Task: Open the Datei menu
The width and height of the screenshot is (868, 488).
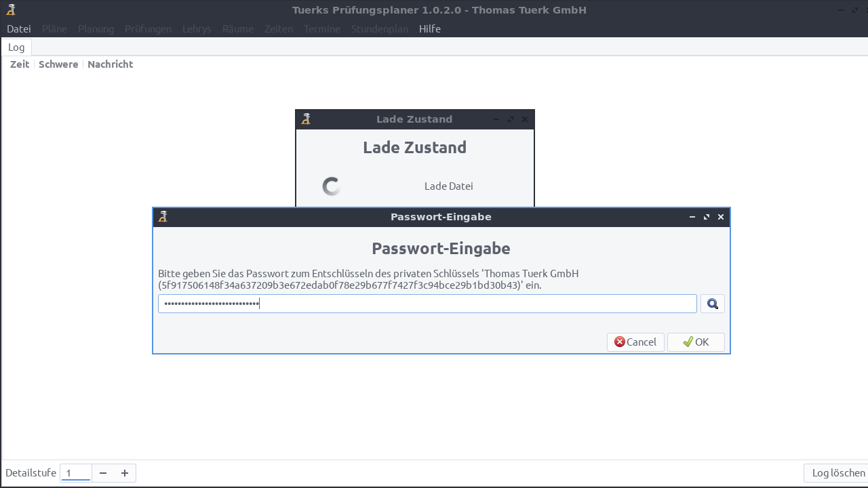Action: pos(19,28)
